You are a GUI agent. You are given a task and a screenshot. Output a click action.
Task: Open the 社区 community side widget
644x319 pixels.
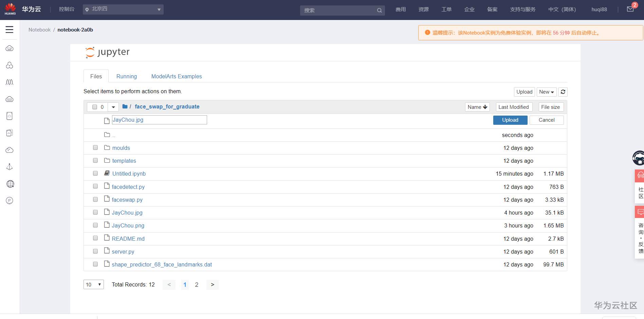click(x=640, y=186)
